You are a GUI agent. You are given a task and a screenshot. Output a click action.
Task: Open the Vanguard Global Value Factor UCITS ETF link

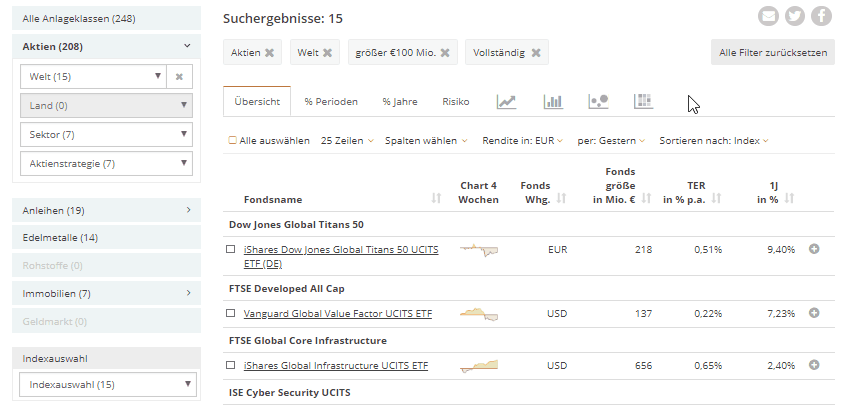(x=338, y=314)
